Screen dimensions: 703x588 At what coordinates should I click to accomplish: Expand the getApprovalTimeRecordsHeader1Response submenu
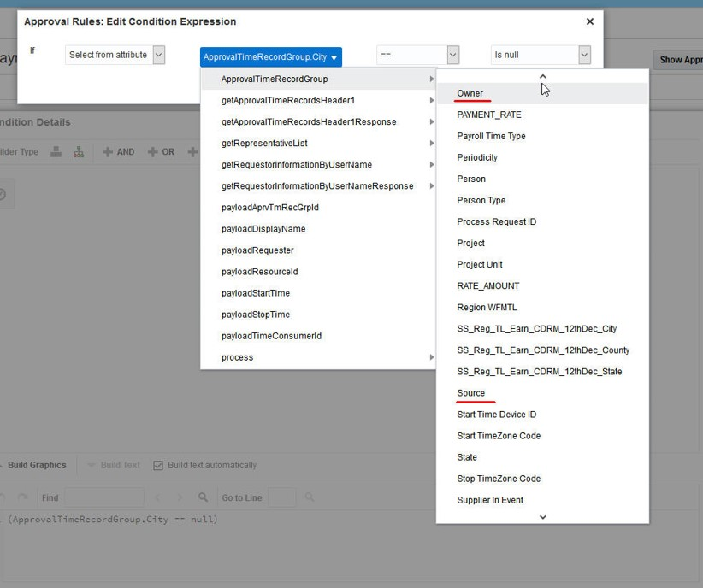point(318,122)
